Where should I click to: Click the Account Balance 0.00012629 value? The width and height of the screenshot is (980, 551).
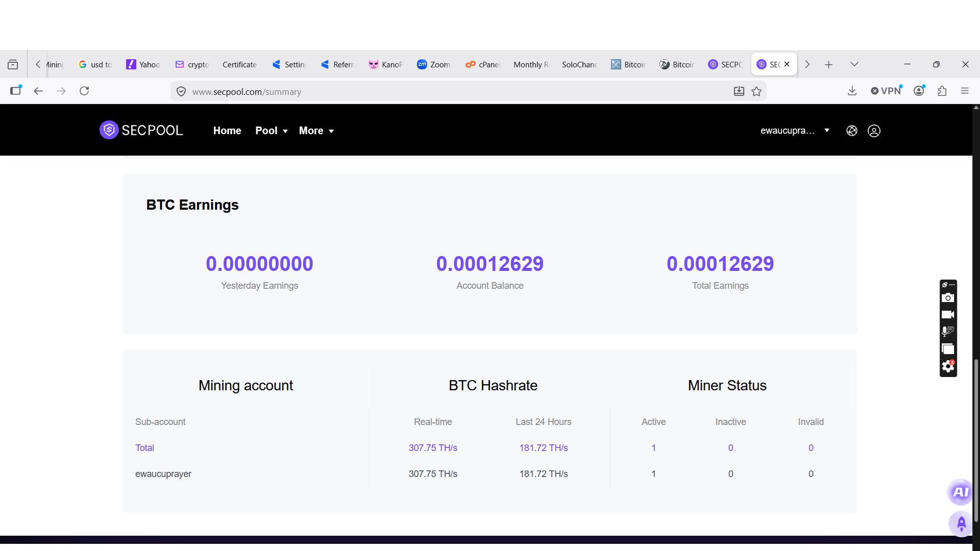coord(490,264)
